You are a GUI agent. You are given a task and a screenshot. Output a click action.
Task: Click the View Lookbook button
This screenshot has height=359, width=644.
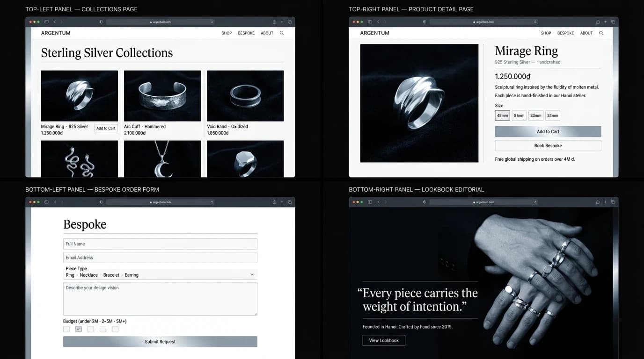[384, 340]
